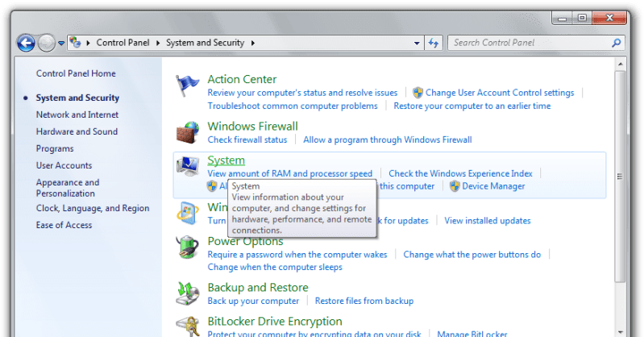Image resolution: width=644 pixels, height=337 pixels.
Task: Open Clock, Language, and Region category
Action: click(x=93, y=208)
